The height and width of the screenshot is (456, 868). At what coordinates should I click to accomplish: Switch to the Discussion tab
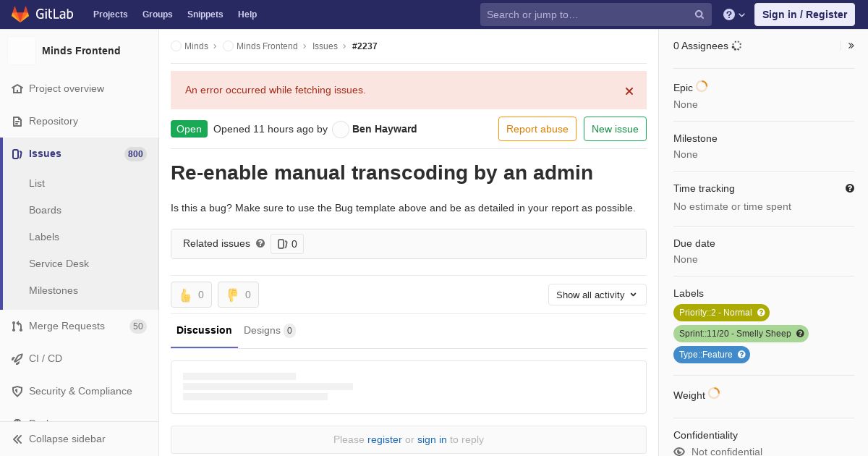(204, 330)
